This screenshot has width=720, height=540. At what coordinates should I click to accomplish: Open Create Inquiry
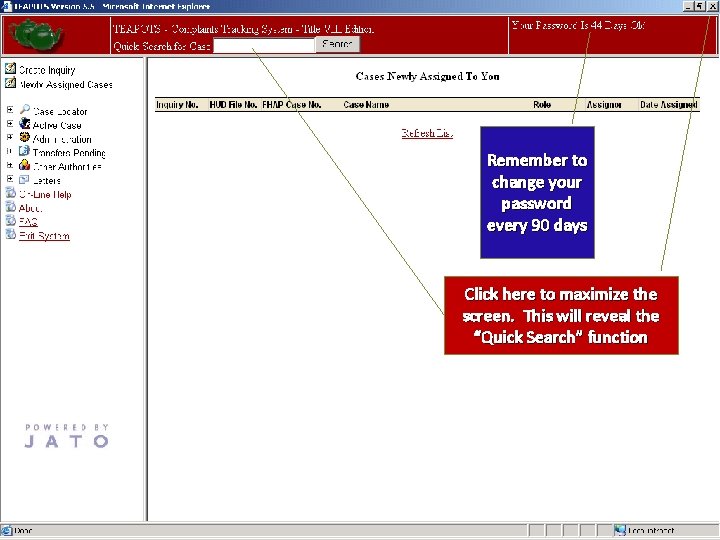pyautogui.click(x=47, y=70)
